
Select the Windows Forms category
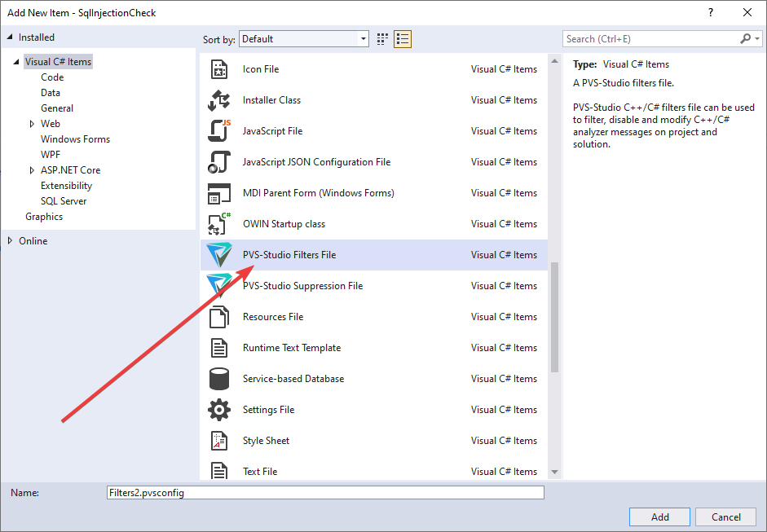[75, 139]
